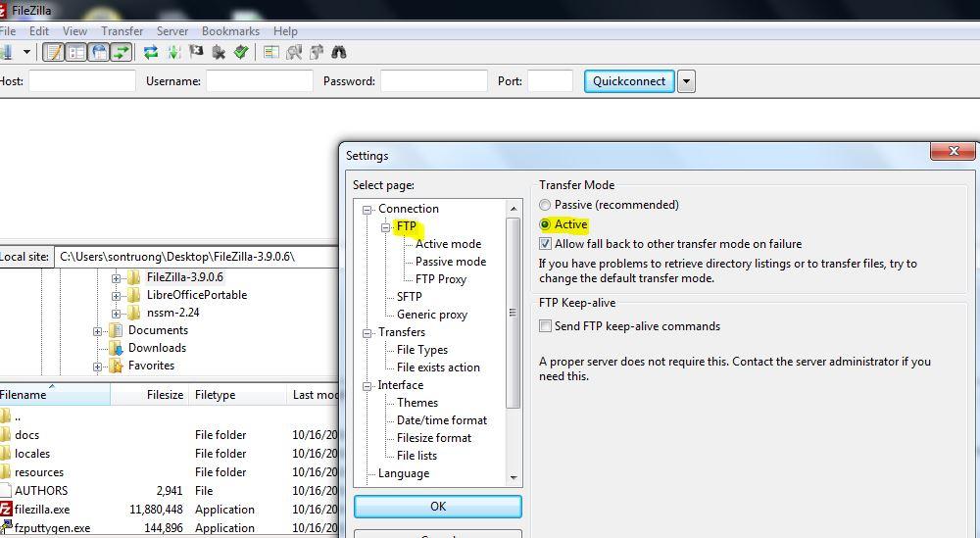Open the View menu

coord(75,30)
